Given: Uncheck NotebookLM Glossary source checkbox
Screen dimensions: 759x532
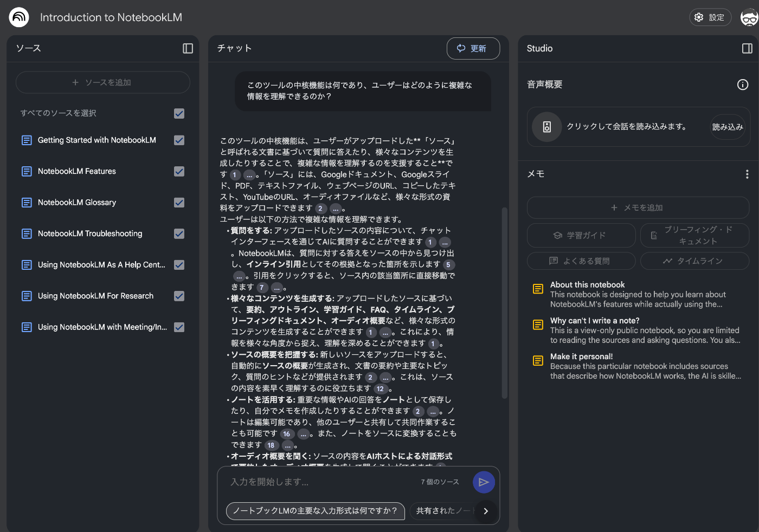Looking at the screenshot, I should (x=179, y=203).
